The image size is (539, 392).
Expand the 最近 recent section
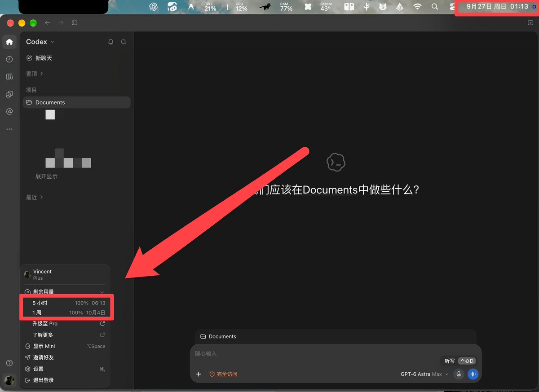(x=34, y=197)
